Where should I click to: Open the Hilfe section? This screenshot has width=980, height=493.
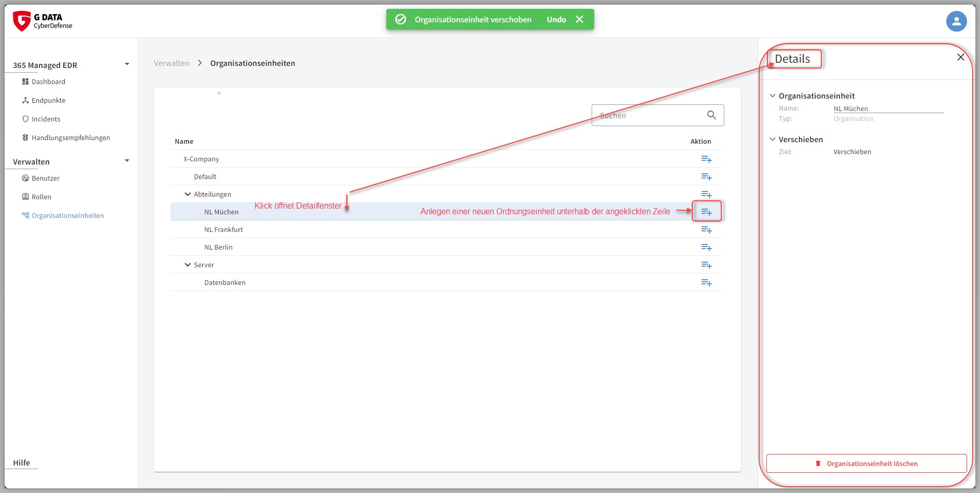[x=21, y=463]
